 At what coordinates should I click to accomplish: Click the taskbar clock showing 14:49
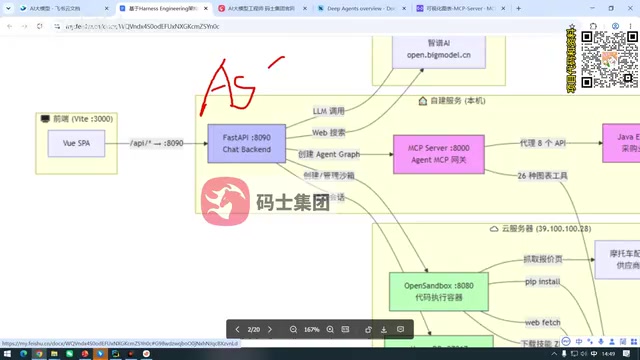(608, 353)
